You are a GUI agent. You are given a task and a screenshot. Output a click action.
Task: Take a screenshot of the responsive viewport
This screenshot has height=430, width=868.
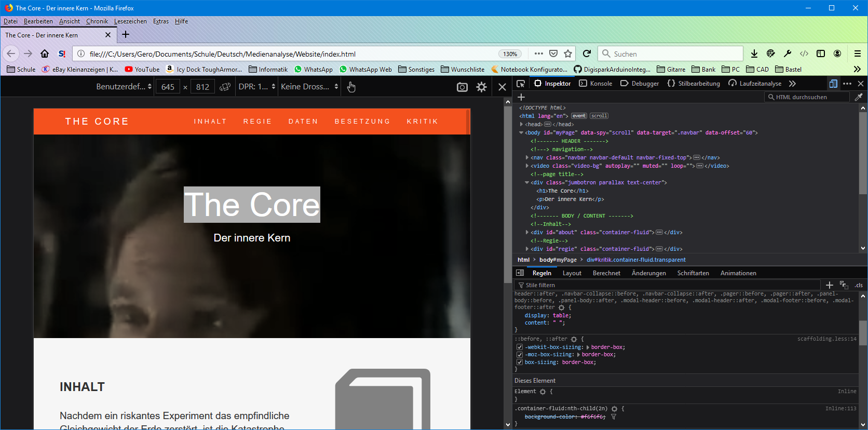462,87
